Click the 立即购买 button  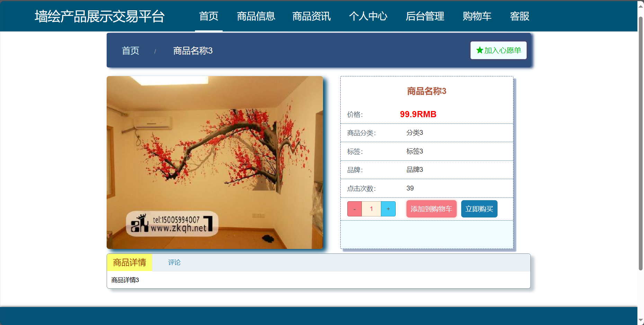pos(479,209)
